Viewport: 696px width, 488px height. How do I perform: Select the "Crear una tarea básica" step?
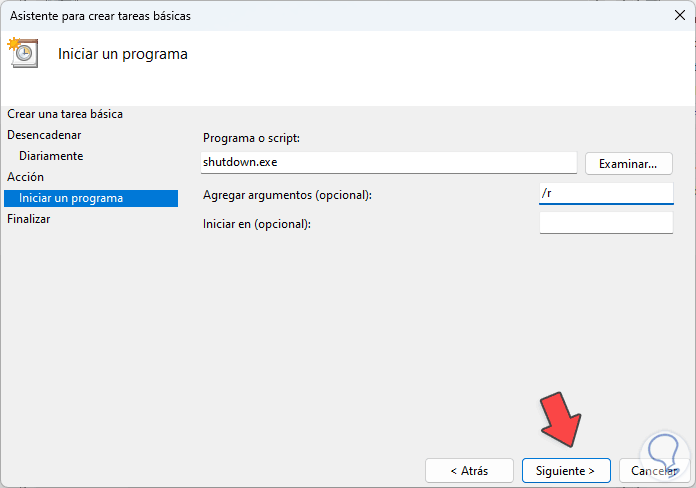coord(65,114)
